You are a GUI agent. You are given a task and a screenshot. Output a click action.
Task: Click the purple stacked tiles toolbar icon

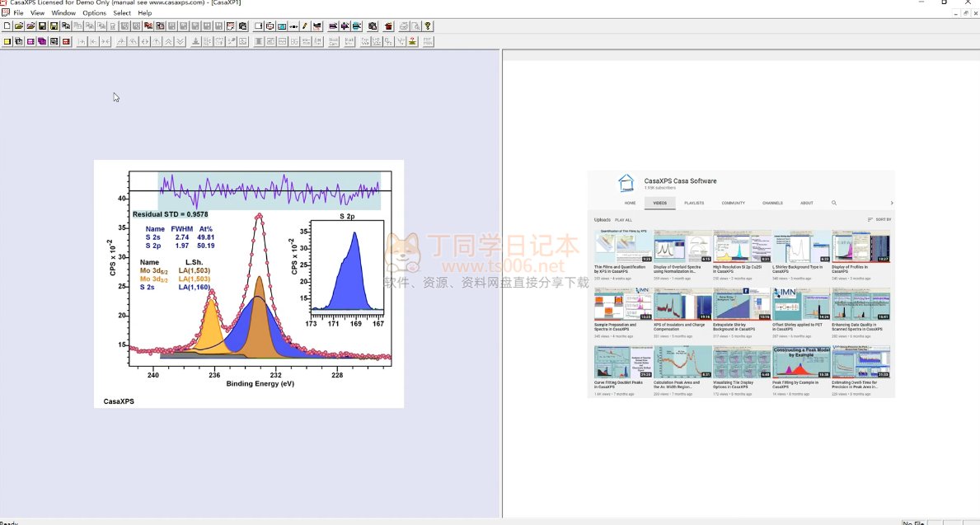click(x=42, y=41)
